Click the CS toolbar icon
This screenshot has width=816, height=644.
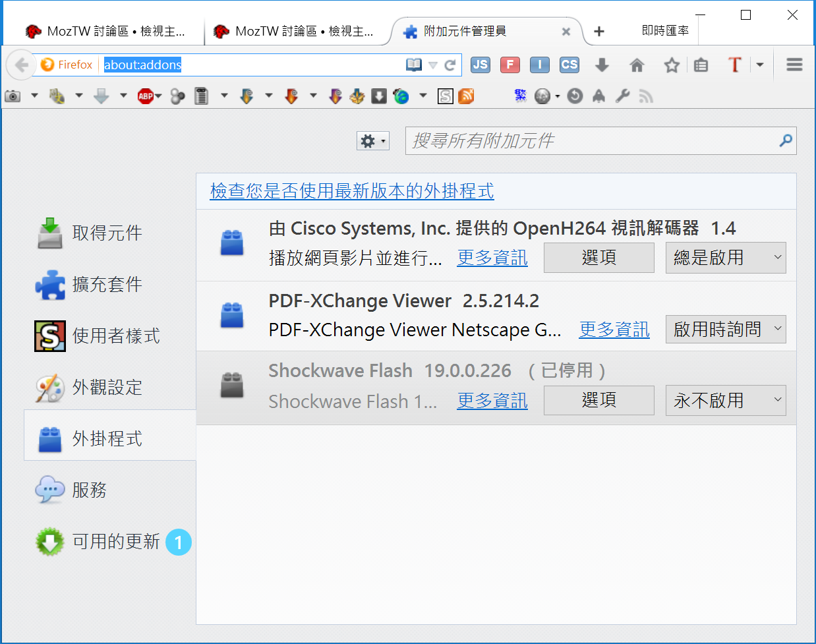click(569, 65)
